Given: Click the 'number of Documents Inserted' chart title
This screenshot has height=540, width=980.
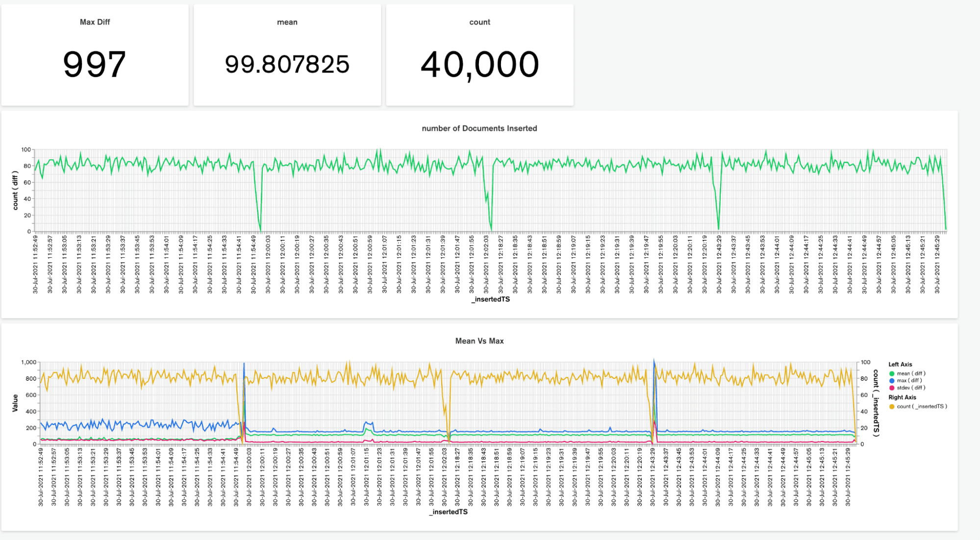Looking at the screenshot, I should tap(479, 128).
